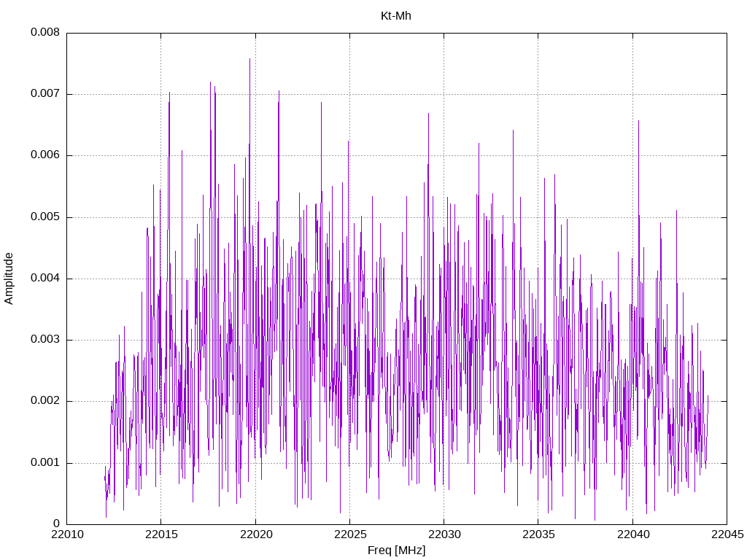Viewport: 747px width, 560px height.
Task: Click the y-axis tick value 0.008
Action: [45, 32]
